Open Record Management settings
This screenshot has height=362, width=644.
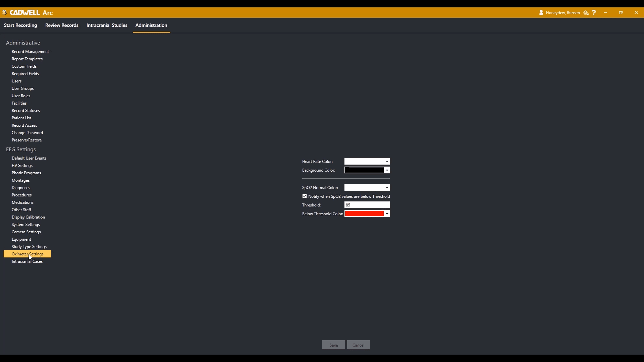[x=30, y=51]
